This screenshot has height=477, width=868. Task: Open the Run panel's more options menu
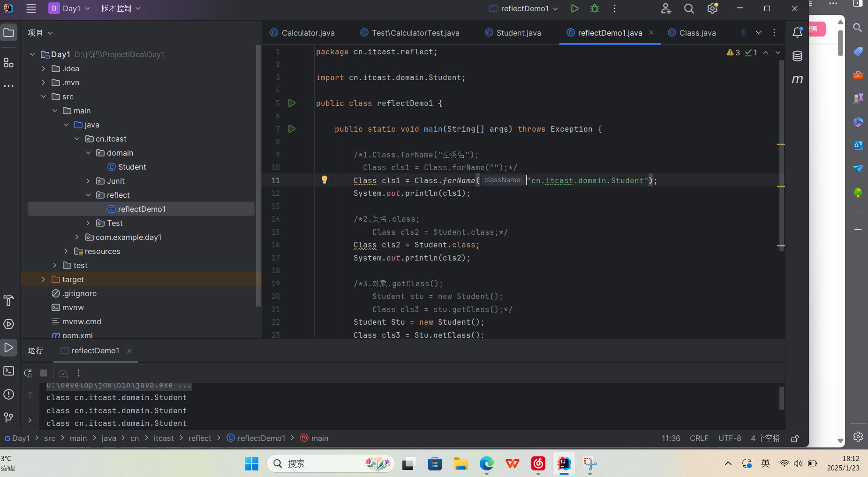tap(78, 373)
